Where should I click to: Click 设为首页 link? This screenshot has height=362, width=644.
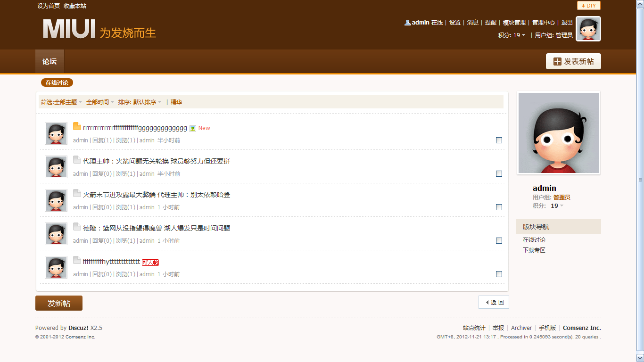(x=49, y=6)
